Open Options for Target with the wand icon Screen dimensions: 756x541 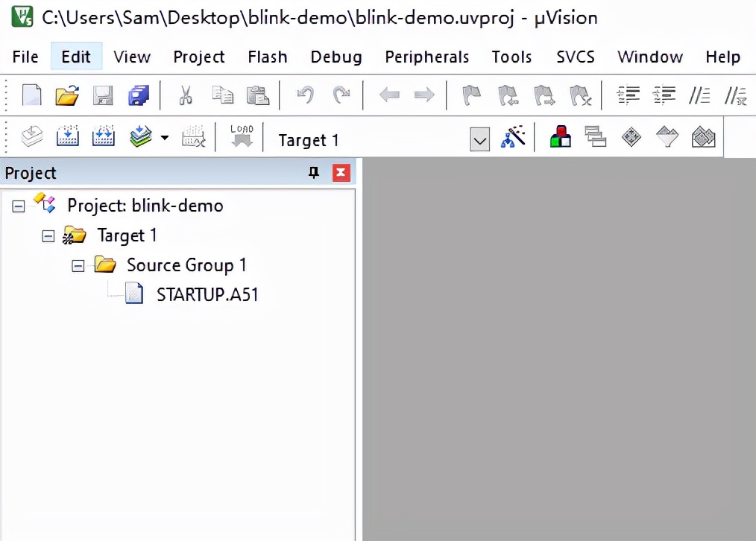513,136
